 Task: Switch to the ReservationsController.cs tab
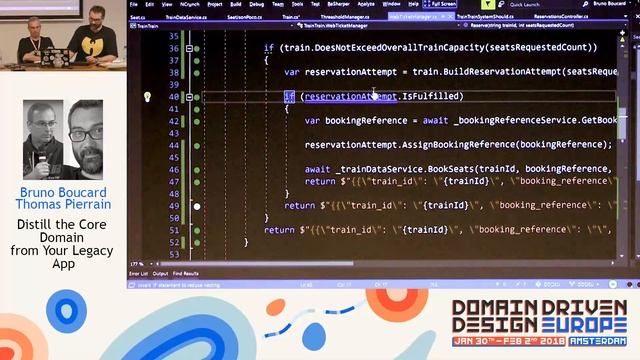point(561,17)
